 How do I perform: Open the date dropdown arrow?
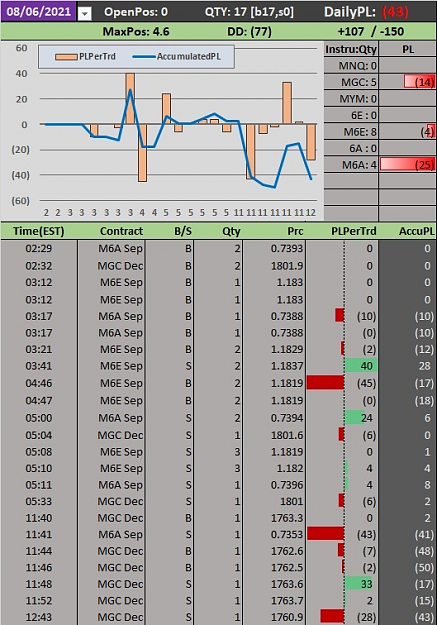[85, 14]
